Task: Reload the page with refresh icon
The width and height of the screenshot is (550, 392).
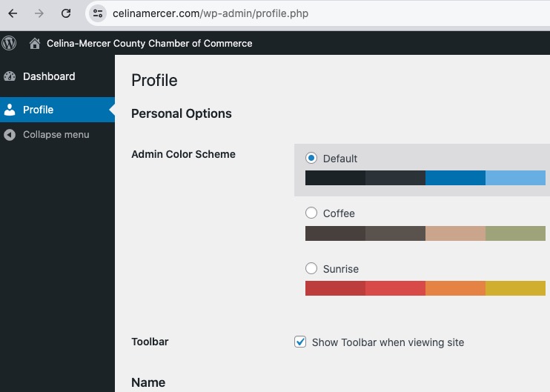Action: click(x=66, y=13)
